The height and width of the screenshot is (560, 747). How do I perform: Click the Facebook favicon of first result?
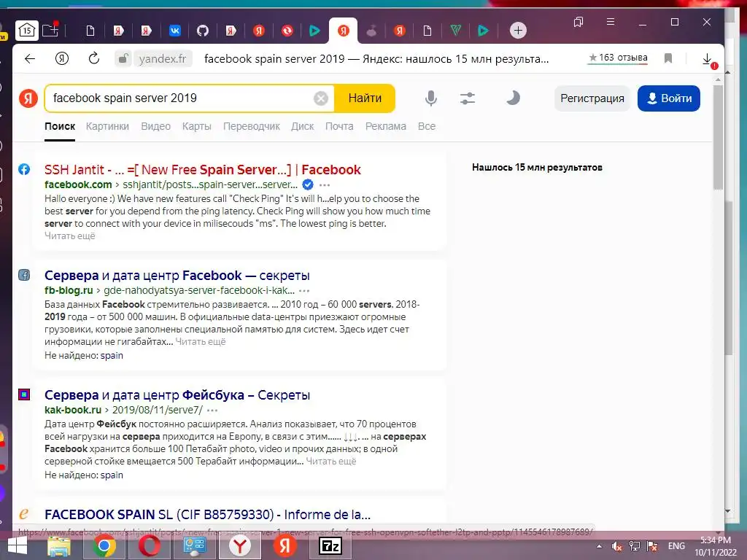point(24,169)
